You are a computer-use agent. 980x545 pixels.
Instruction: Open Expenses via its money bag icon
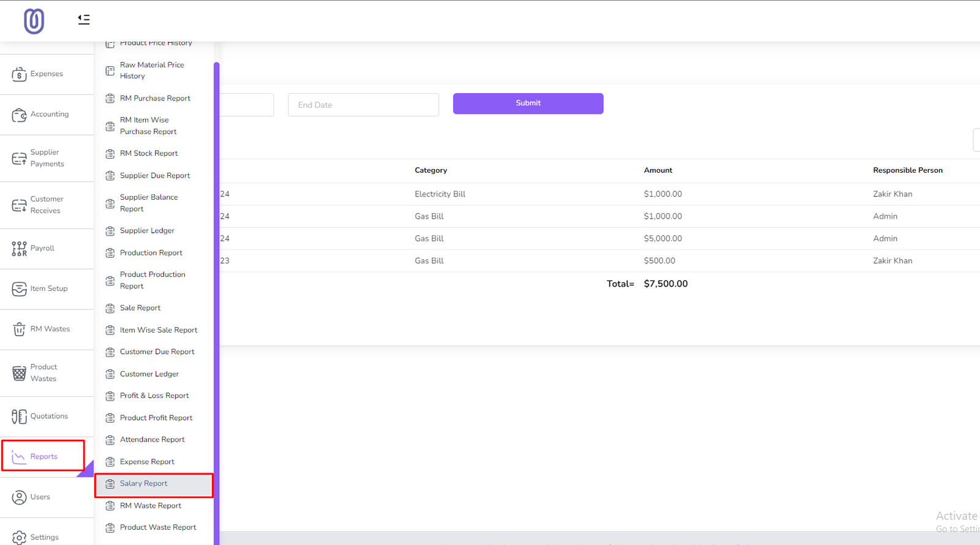click(19, 75)
